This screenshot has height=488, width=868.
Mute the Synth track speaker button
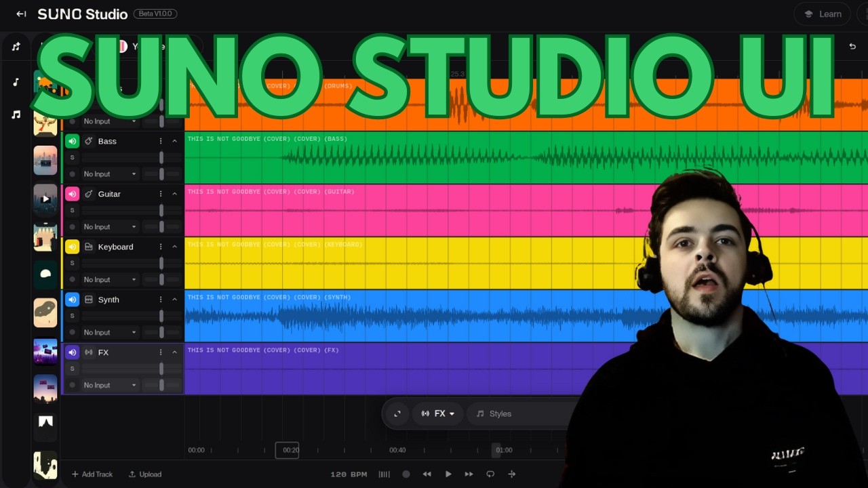coord(73,300)
